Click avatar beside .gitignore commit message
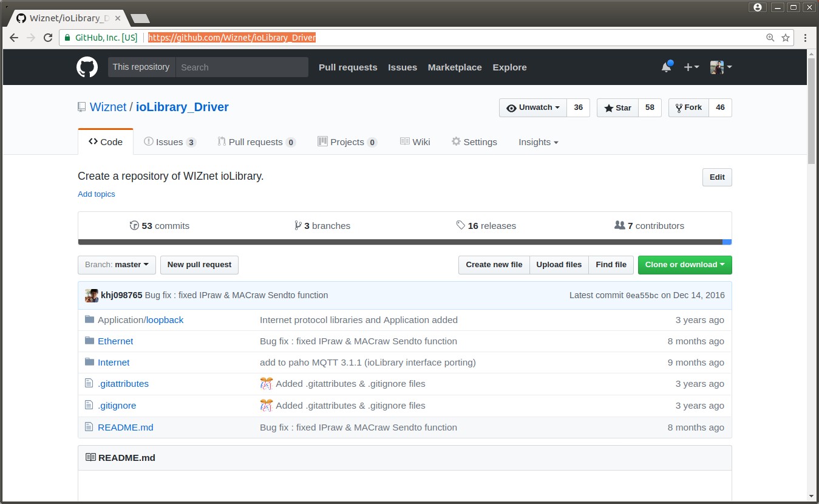The height and width of the screenshot is (504, 819). tap(266, 405)
